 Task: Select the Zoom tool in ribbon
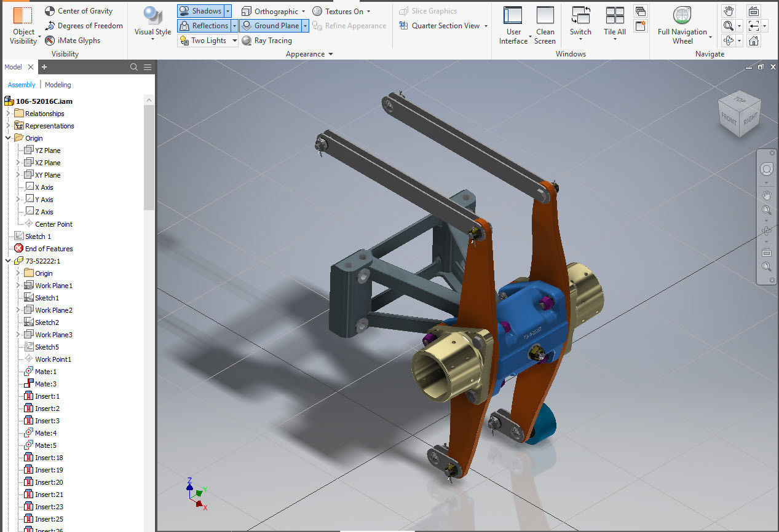coord(729,26)
